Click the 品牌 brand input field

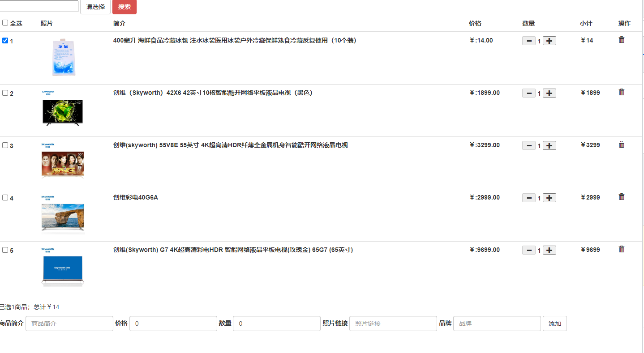tap(497, 323)
